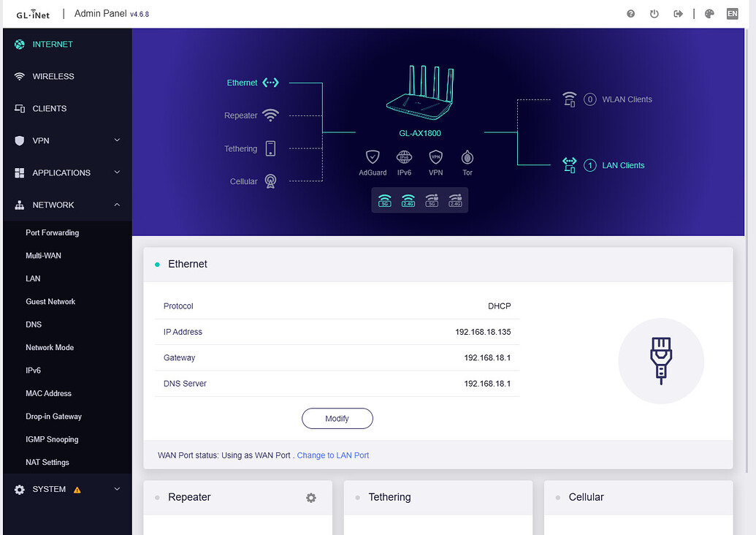Screen dimensions: 756x535
Task: Open Repeater settings gear icon
Action: click(311, 498)
